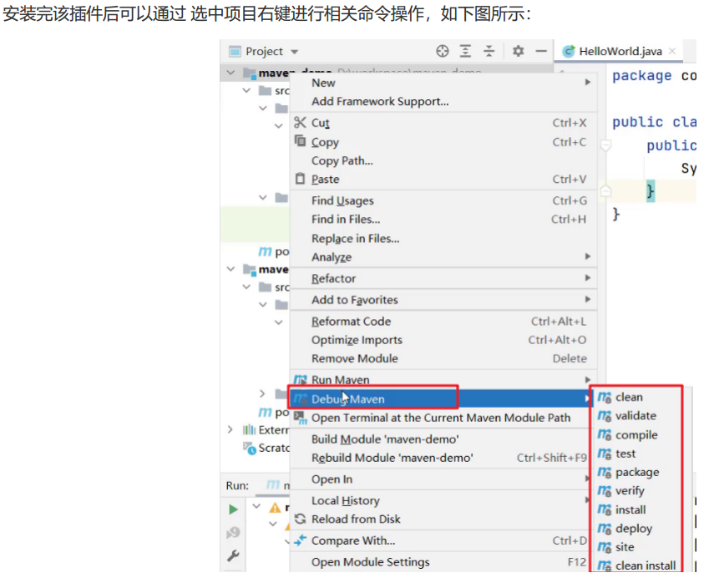This screenshot has width=714, height=588.
Task: Open the Refactor submenu
Action: pos(443,278)
